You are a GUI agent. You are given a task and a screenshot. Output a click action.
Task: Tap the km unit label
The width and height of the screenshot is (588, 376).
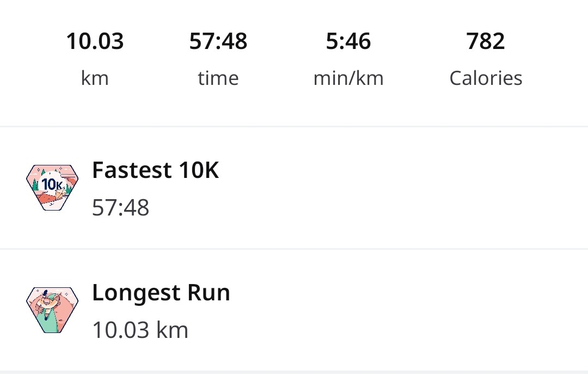pyautogui.click(x=95, y=78)
